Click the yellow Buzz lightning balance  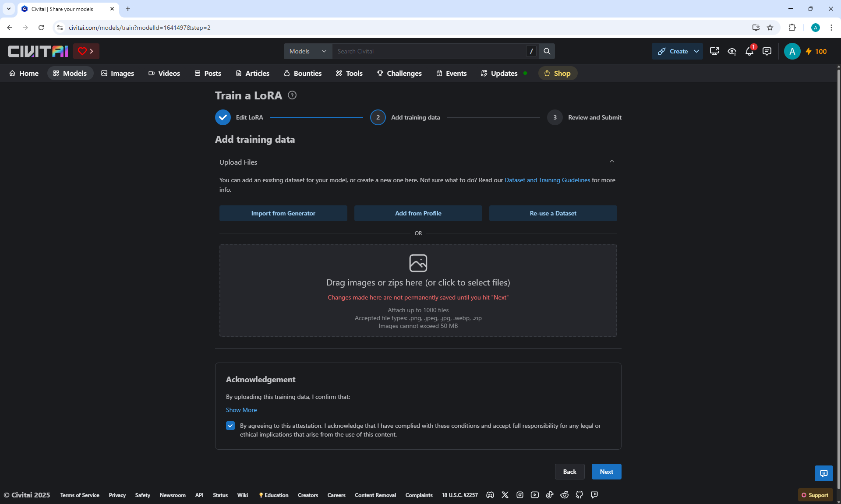816,51
